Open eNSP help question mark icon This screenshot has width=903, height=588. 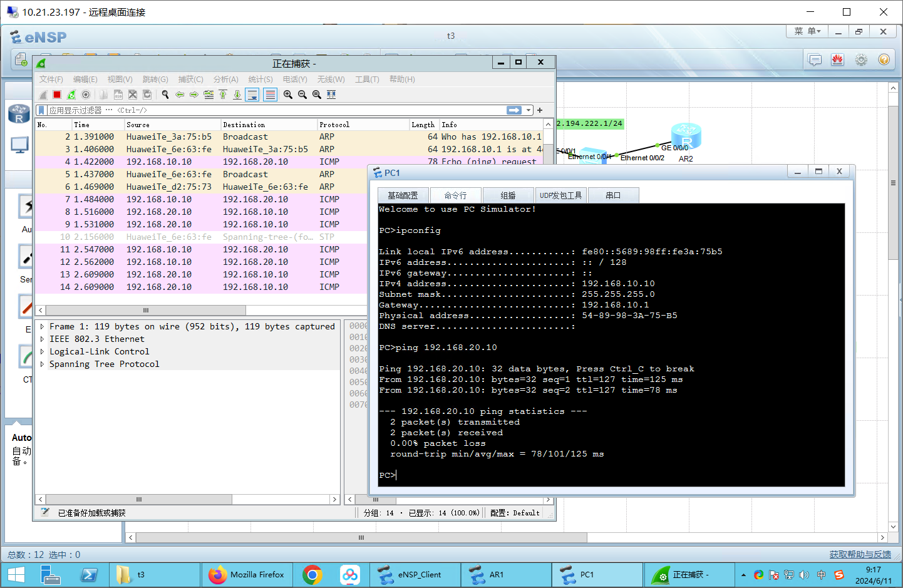click(884, 59)
